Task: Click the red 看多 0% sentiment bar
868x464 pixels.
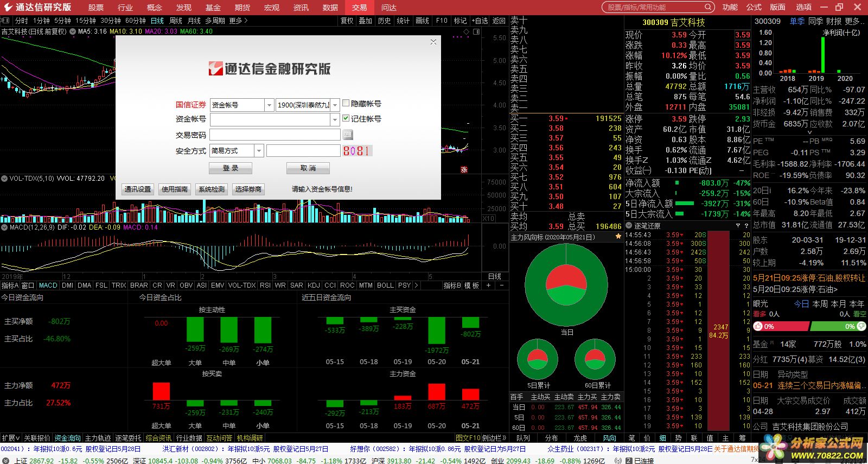Action: (x=781, y=326)
